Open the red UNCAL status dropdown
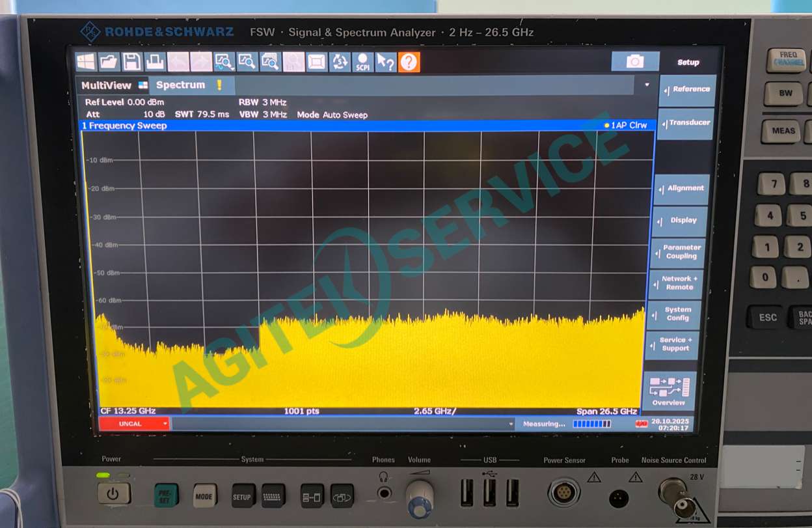This screenshot has height=528, width=812. pos(134,424)
